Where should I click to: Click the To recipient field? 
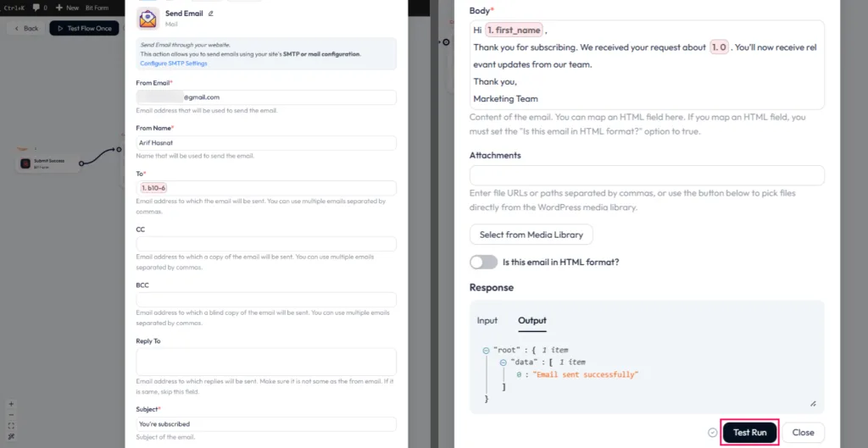(266, 188)
